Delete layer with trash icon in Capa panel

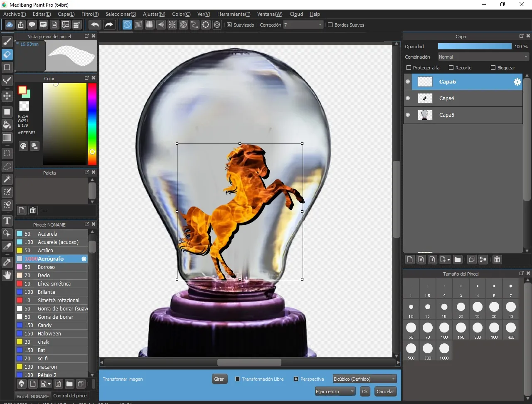tap(497, 260)
